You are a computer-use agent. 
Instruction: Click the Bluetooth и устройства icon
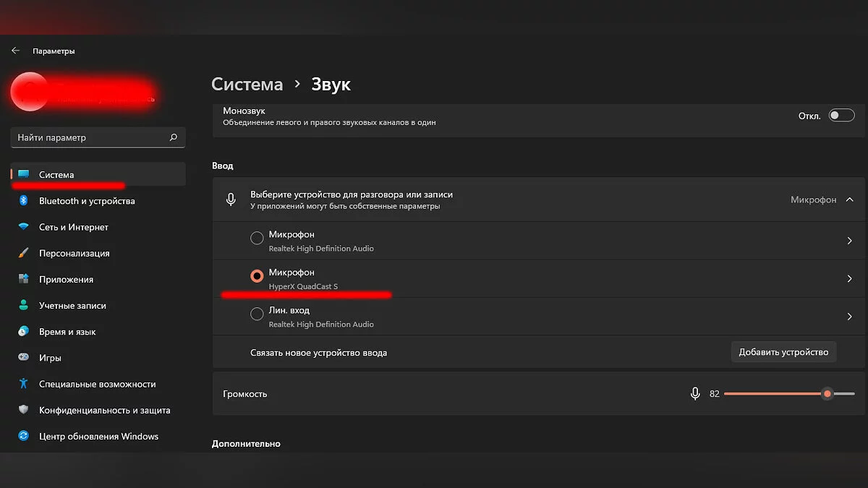24,201
